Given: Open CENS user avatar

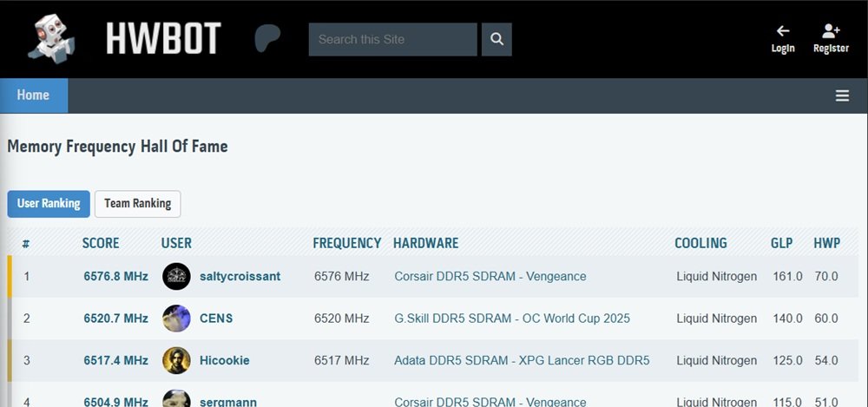Looking at the screenshot, I should pos(176,318).
